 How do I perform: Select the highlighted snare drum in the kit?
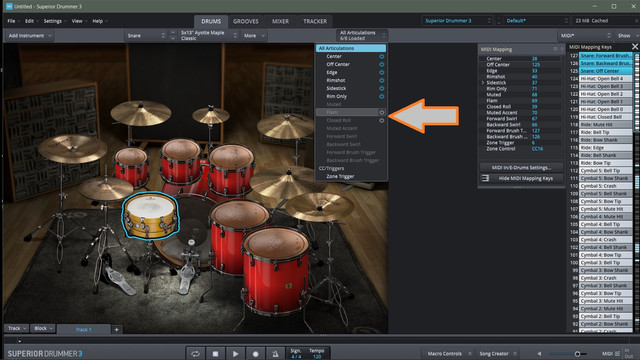coord(151,215)
